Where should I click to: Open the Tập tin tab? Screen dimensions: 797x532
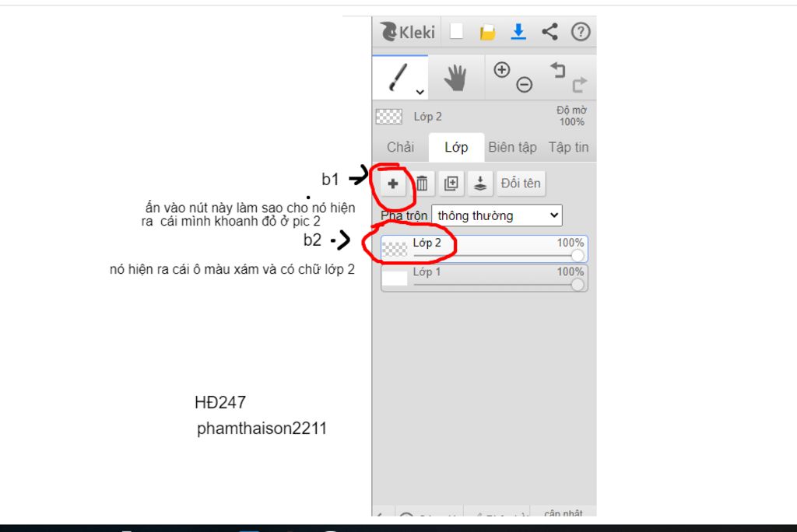568,147
